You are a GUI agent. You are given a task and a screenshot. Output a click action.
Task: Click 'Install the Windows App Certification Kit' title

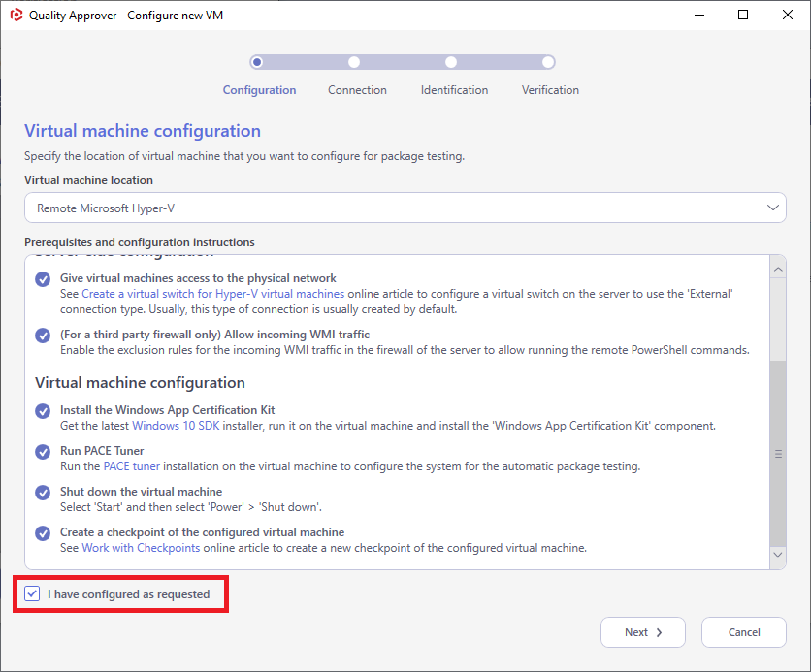coord(168,410)
